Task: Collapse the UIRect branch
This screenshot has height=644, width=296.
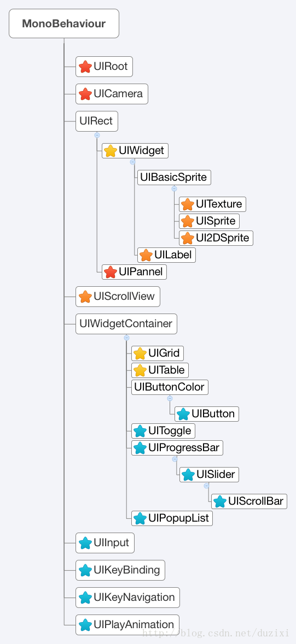Action: [x=97, y=135]
